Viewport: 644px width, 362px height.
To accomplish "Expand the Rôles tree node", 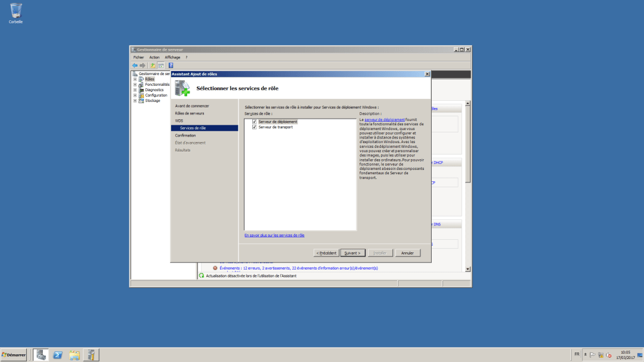I will 135,79.
